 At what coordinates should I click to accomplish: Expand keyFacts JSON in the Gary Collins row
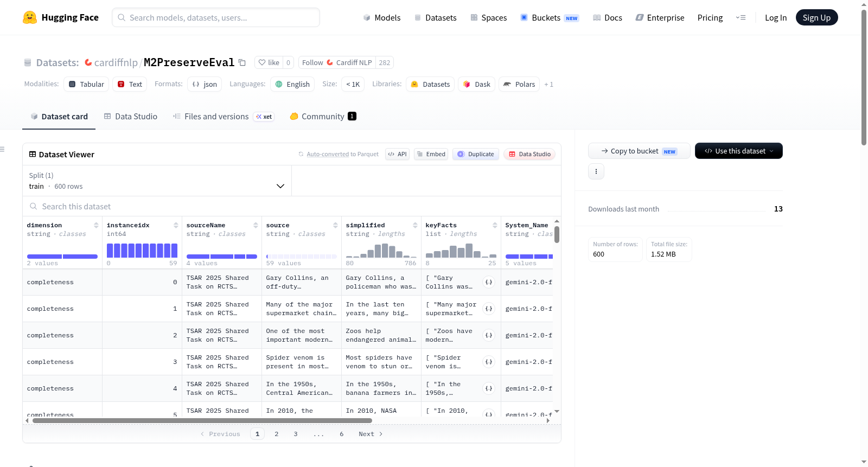tap(489, 282)
